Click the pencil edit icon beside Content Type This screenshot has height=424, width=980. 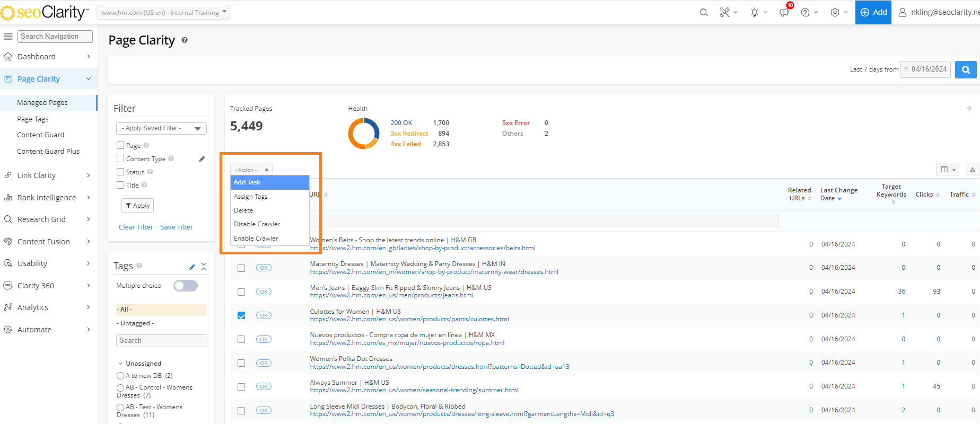point(202,159)
